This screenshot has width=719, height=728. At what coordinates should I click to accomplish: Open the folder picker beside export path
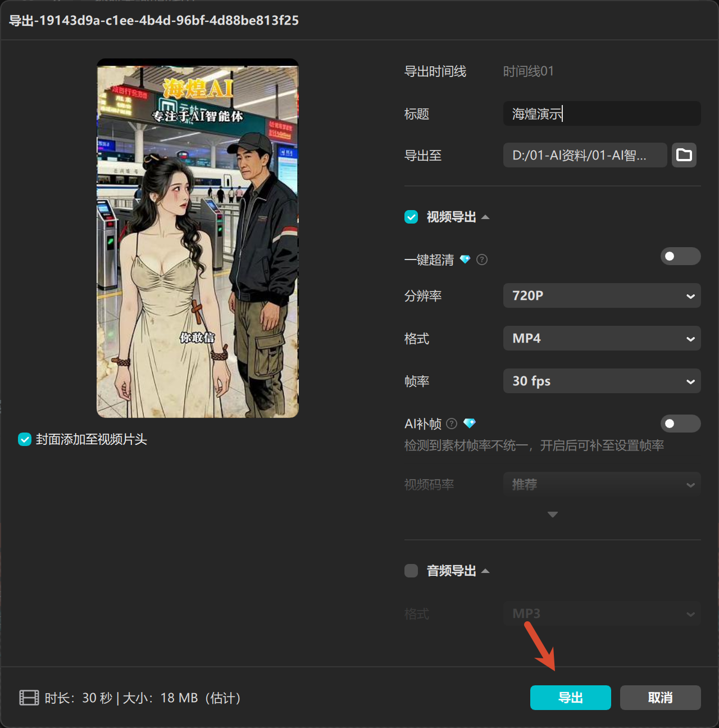pyautogui.click(x=684, y=155)
